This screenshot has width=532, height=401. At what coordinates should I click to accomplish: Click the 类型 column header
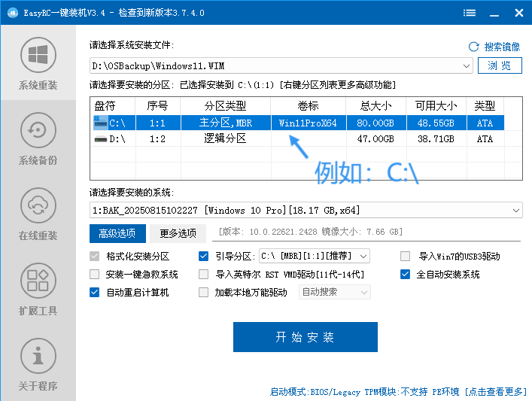pyautogui.click(x=485, y=106)
